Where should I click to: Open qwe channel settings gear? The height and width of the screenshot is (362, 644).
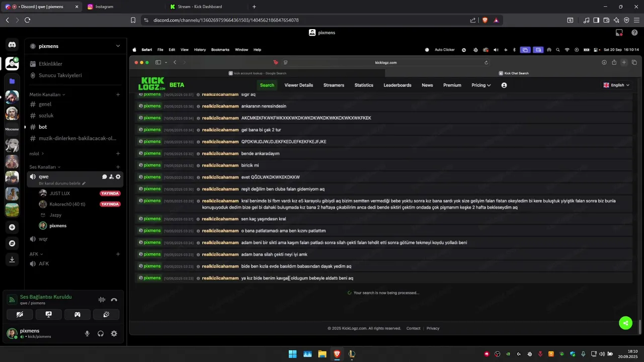point(118,177)
